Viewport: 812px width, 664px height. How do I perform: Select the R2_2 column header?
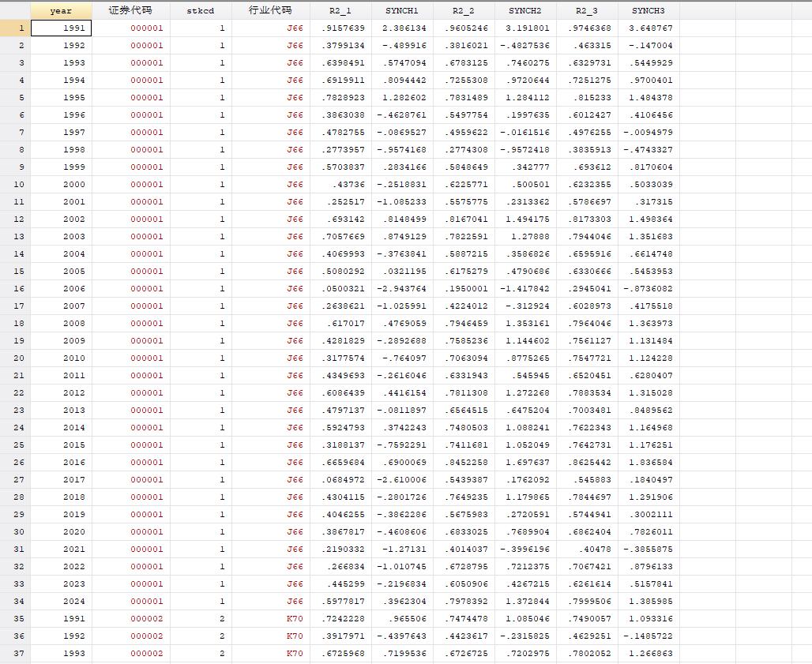464,10
